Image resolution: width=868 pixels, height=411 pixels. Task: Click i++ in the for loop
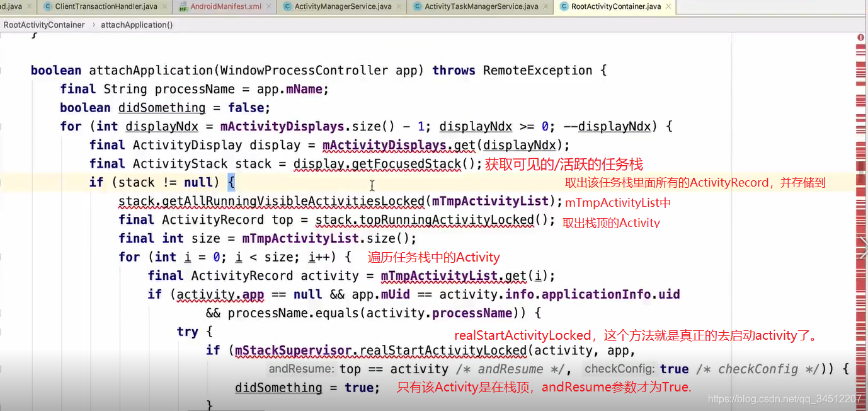click(319, 257)
